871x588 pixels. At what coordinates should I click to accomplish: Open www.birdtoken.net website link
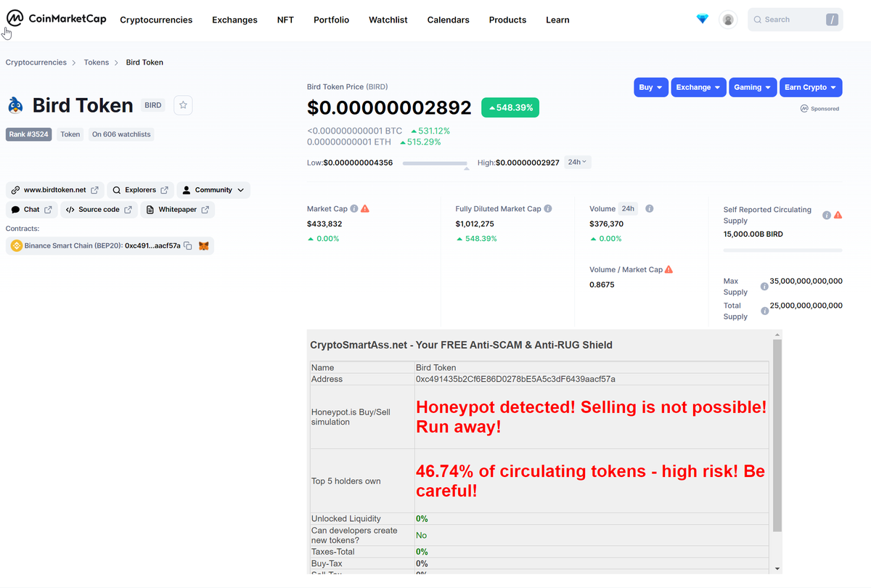(55, 190)
